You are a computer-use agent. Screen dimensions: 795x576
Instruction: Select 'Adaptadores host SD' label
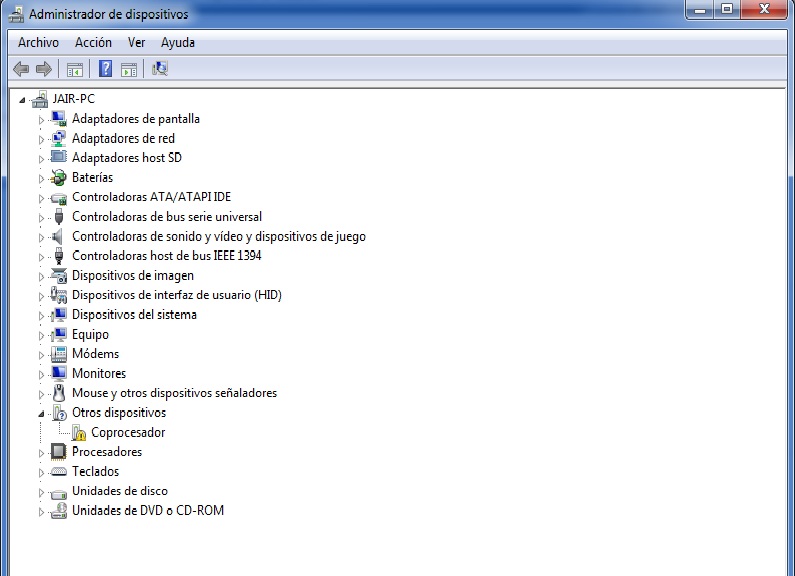[127, 158]
